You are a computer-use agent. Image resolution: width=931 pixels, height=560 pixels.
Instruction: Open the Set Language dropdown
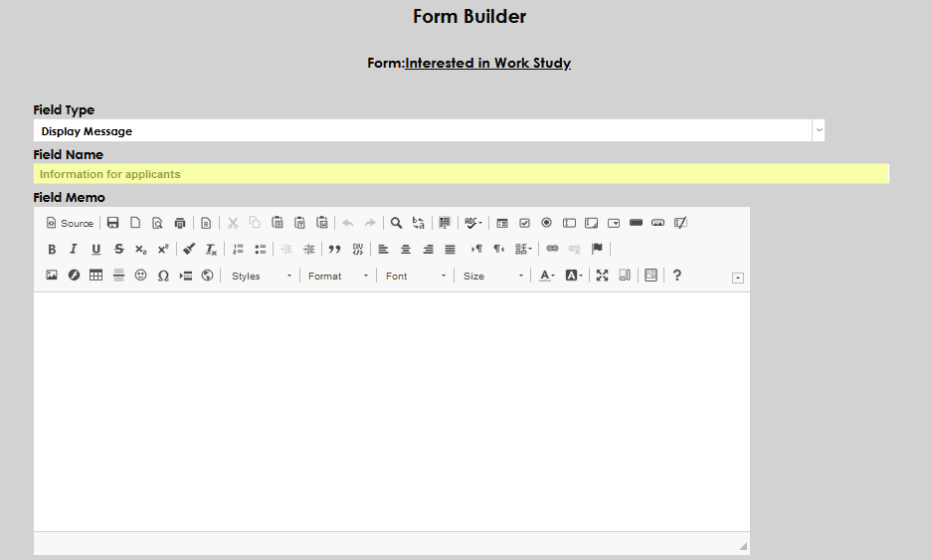tap(523, 250)
